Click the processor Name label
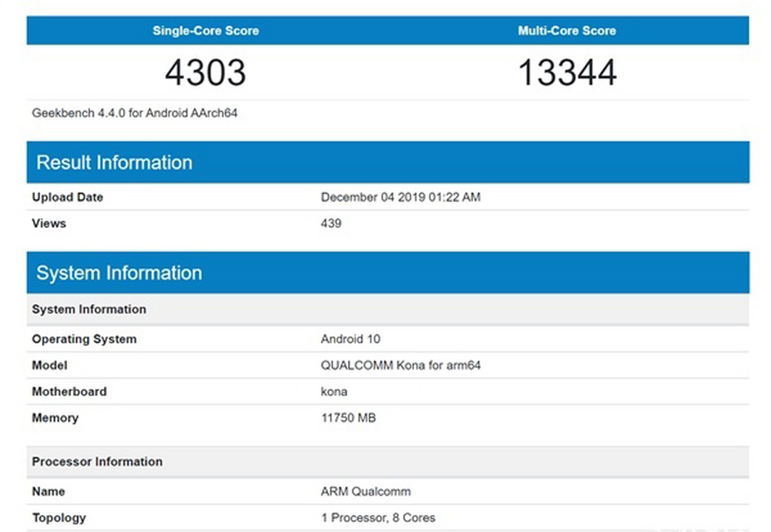Viewport: 771px width, 532px height. tap(49, 491)
